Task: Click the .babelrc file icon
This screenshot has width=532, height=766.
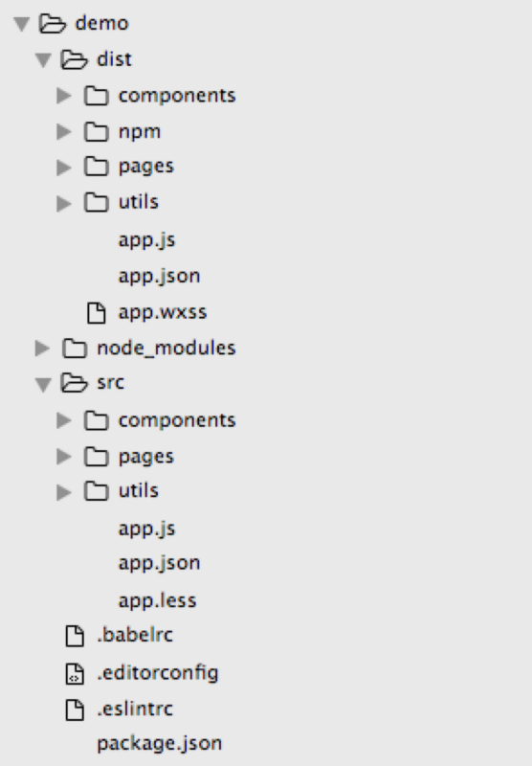Action: [75, 636]
